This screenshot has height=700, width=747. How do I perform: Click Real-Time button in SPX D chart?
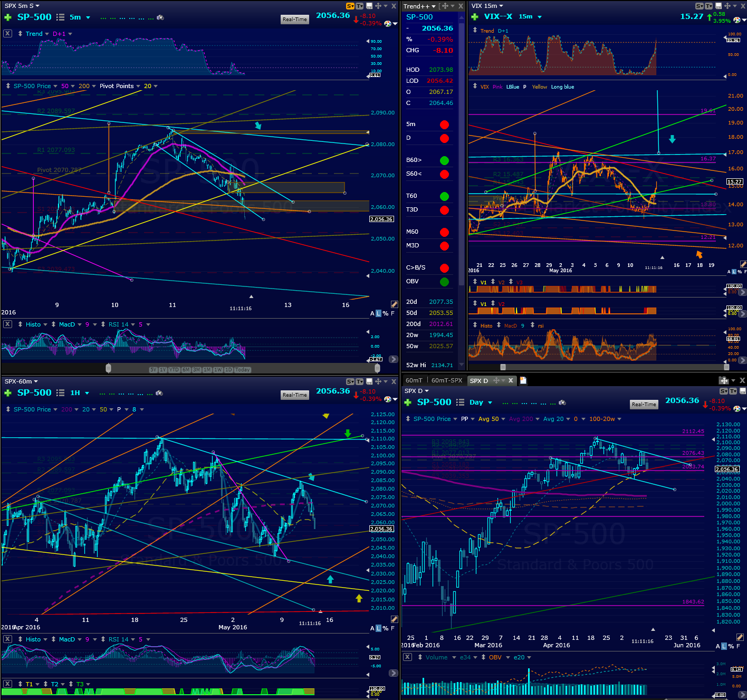click(x=644, y=405)
